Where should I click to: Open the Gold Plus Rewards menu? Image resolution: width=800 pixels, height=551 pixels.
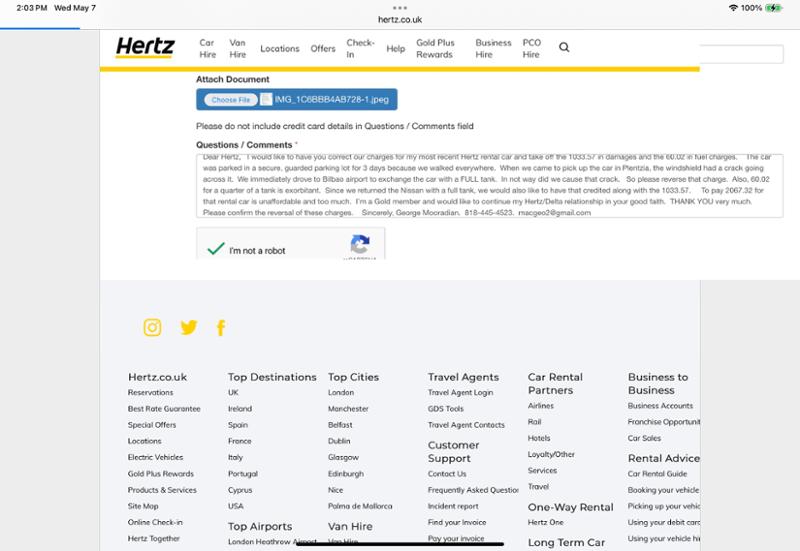coord(435,48)
